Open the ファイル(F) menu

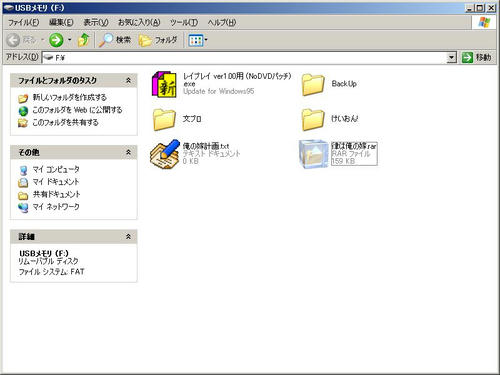click(x=23, y=22)
